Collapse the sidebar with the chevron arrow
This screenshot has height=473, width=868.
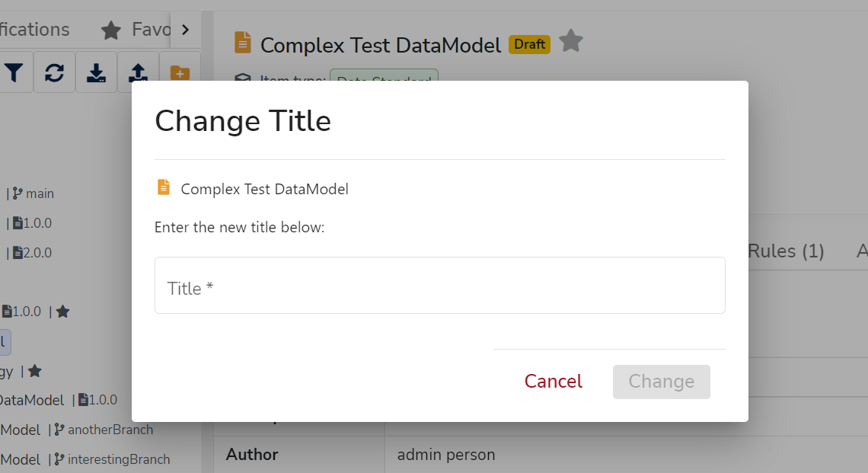185,29
